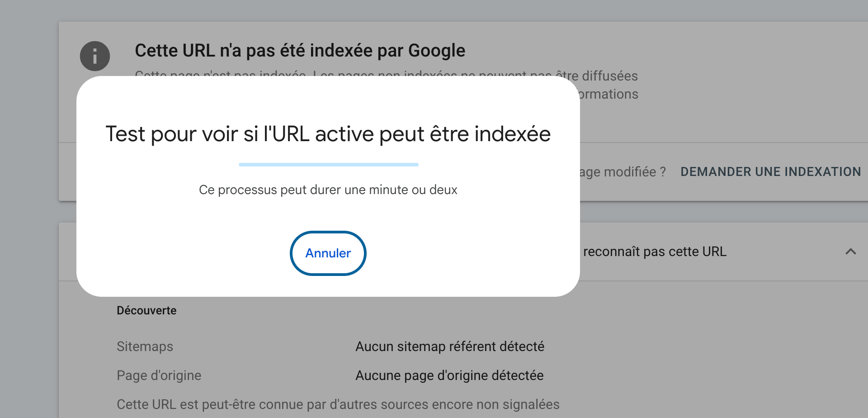Click the heading about URL not indexed by Google

tap(300, 51)
